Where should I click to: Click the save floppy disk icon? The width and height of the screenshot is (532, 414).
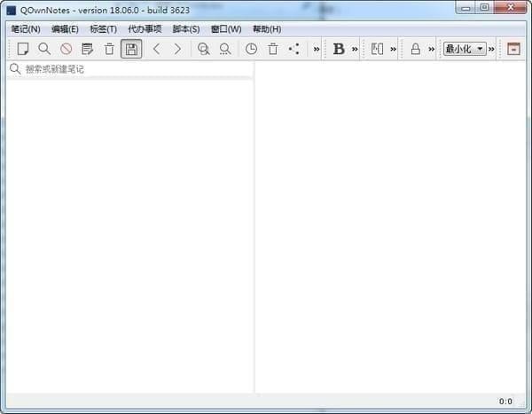[131, 49]
